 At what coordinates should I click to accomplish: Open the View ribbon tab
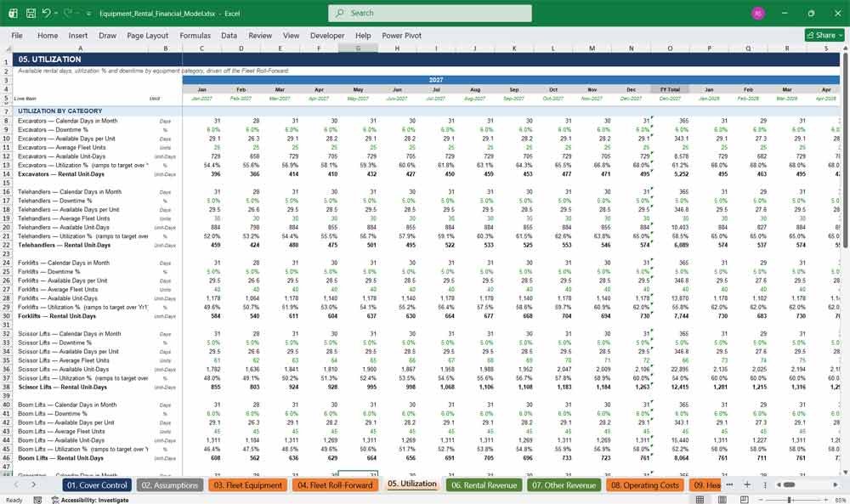(291, 35)
